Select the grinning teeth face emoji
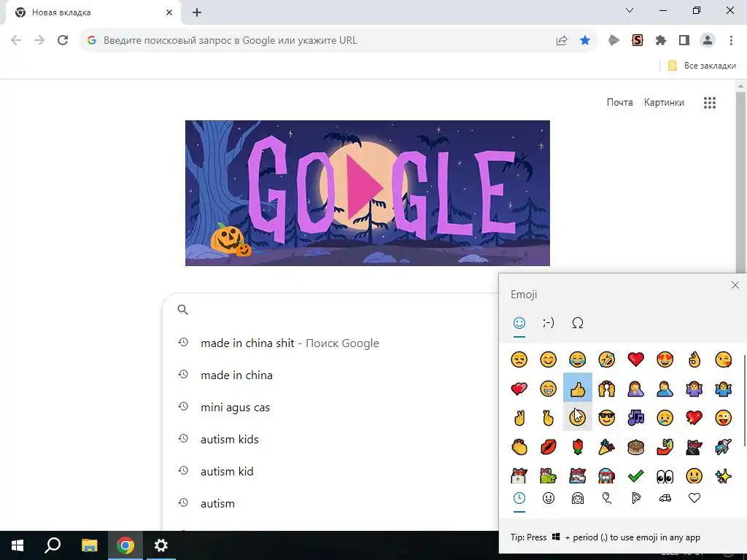 click(549, 389)
